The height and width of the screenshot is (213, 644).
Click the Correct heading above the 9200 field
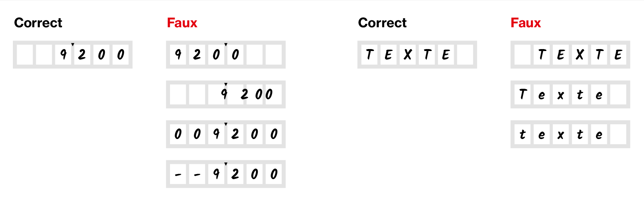click(x=38, y=23)
